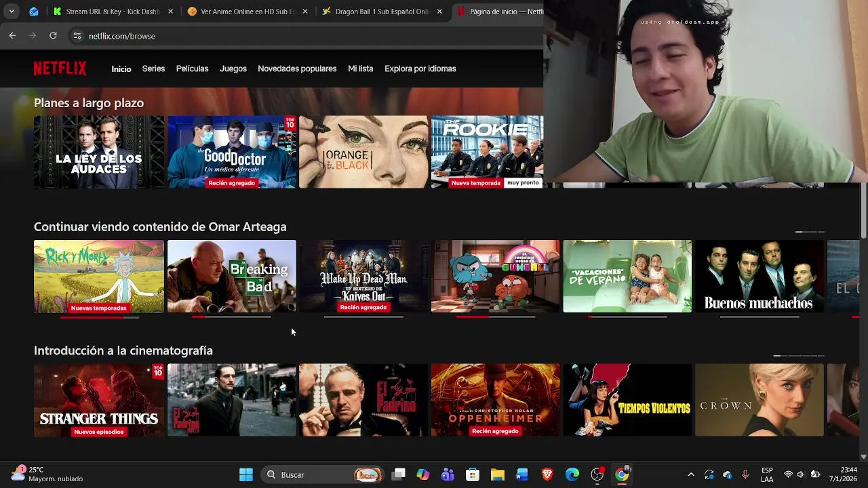Open the Continuar viendo contenido row title
Viewport: 868px width, 488px height.
click(160, 226)
